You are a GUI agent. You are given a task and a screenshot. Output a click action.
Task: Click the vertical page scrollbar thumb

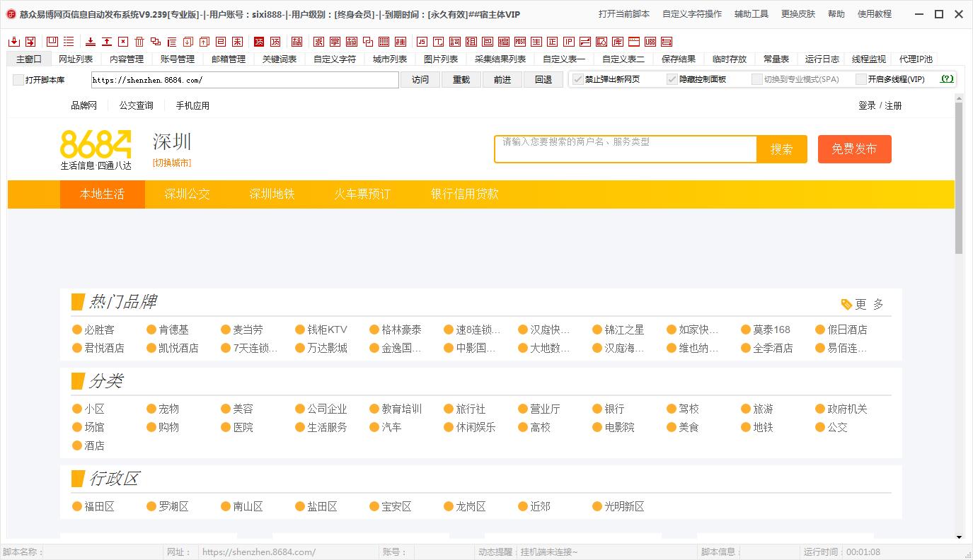click(x=959, y=178)
